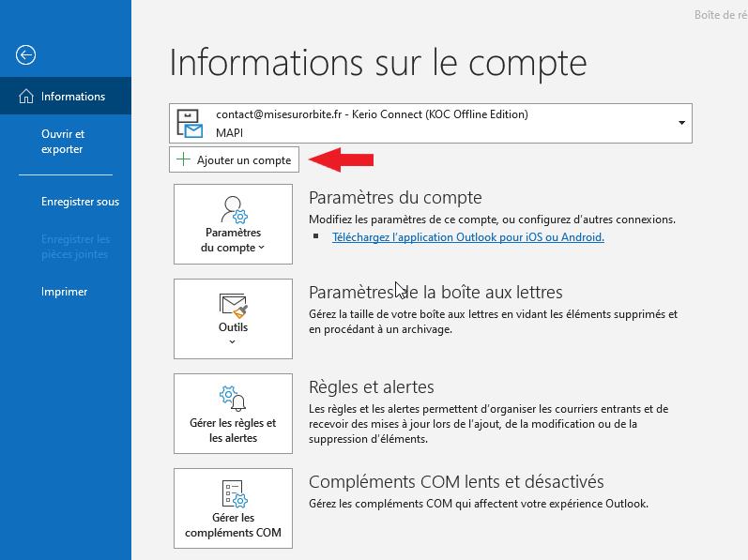Click the COM add-ins document-gear icon

click(x=233, y=492)
